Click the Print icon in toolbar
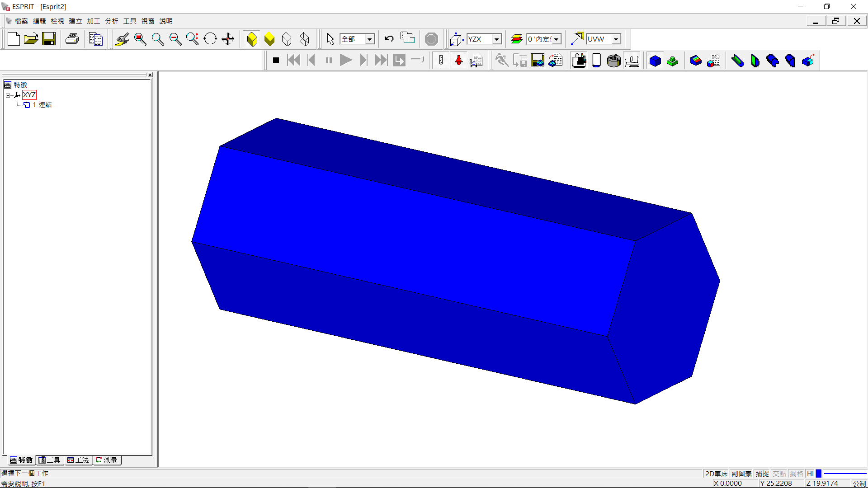 pos(72,39)
